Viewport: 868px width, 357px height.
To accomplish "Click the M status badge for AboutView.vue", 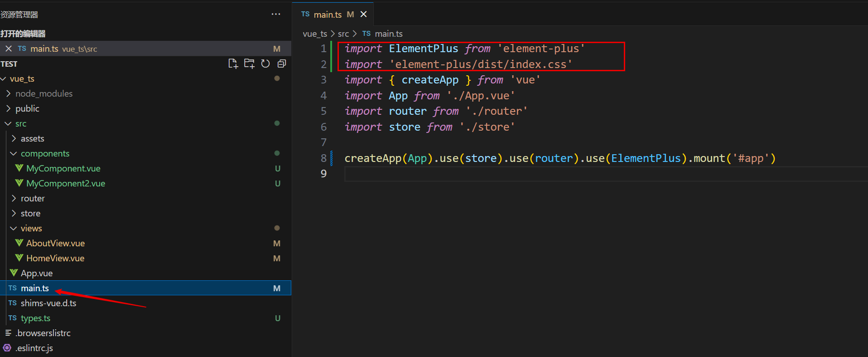I will pyautogui.click(x=277, y=243).
